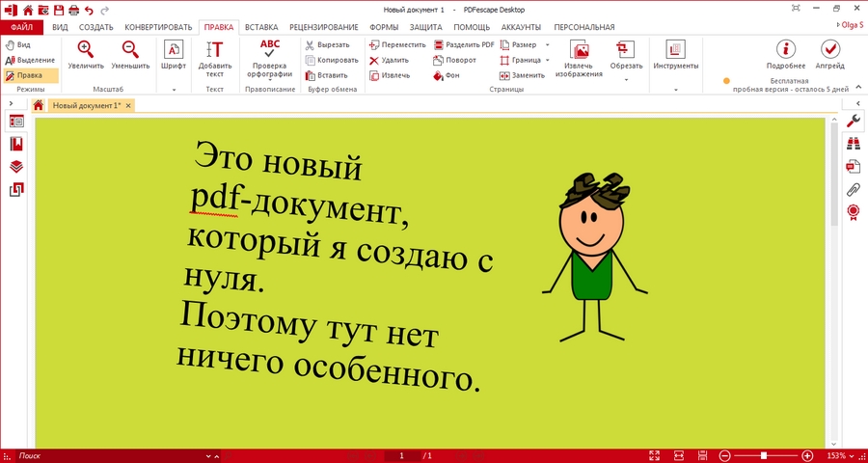The width and height of the screenshot is (868, 463).
Task: Switch to Выделение mode
Action: tap(29, 60)
